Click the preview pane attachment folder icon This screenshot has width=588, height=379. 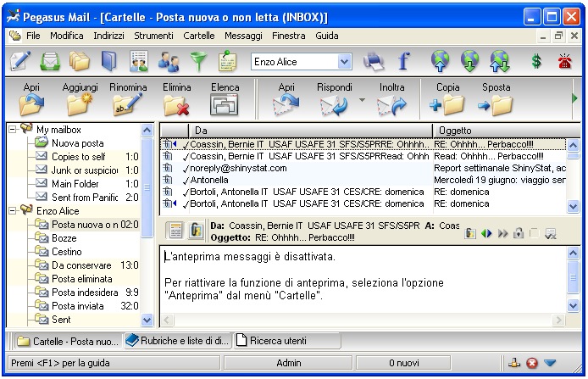point(196,231)
